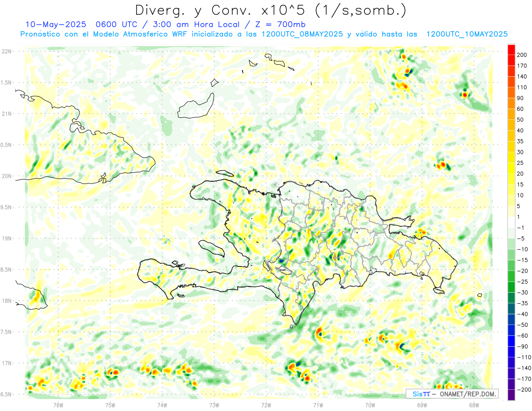Click the 9.5N latitude label
Screen dimensions: 532x411
[x=6, y=207]
